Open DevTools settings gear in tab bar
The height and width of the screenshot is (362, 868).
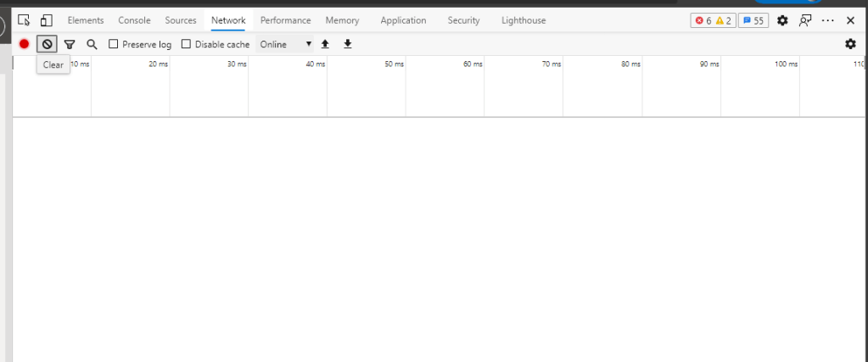pos(782,20)
